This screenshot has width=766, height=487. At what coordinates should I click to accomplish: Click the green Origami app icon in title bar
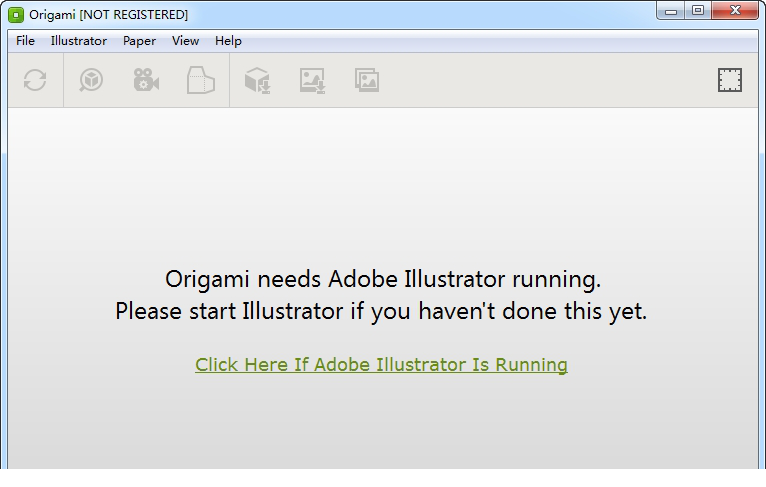(16, 15)
